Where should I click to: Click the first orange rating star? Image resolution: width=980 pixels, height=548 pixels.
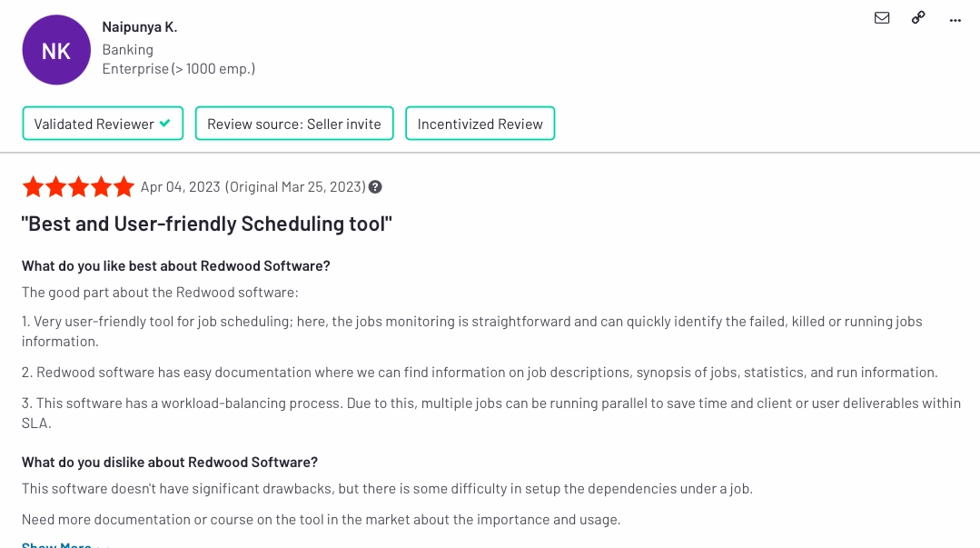(33, 187)
